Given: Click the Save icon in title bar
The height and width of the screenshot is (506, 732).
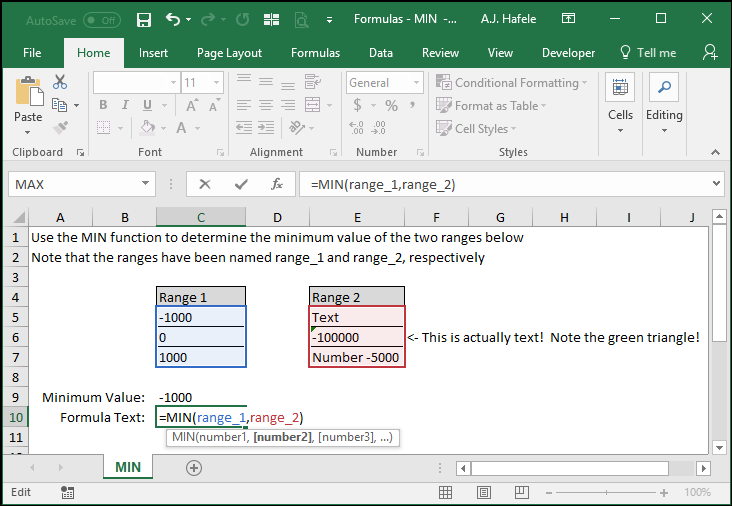Looking at the screenshot, I should [x=144, y=20].
